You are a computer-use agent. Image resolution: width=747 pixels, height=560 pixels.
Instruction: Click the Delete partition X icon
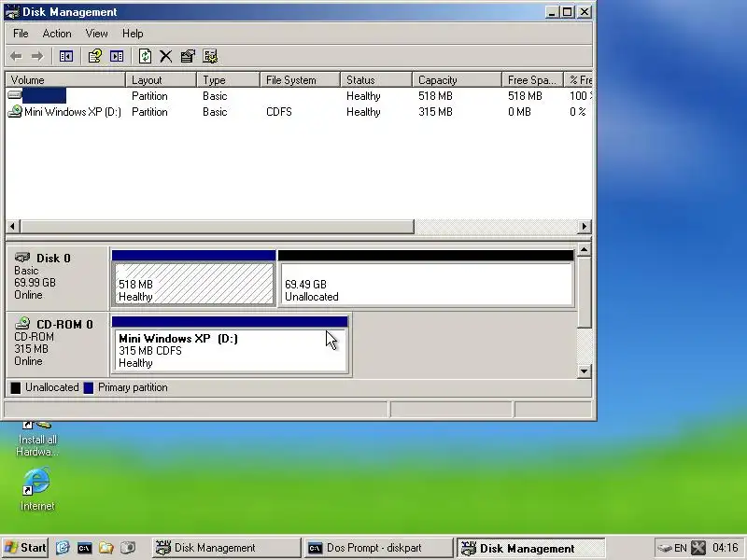point(166,56)
